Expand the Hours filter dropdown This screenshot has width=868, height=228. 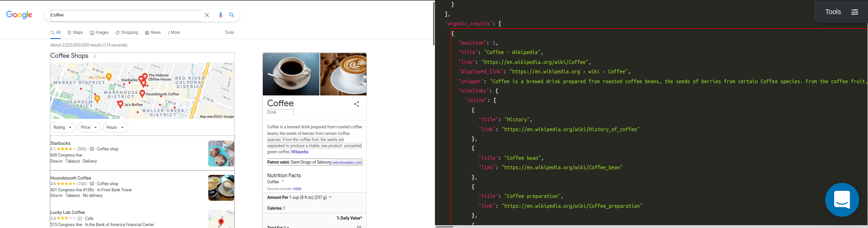tap(115, 127)
